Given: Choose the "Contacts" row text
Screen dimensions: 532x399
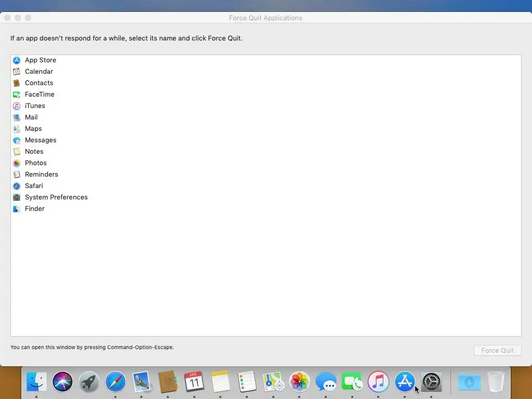Looking at the screenshot, I should pyautogui.click(x=39, y=83).
